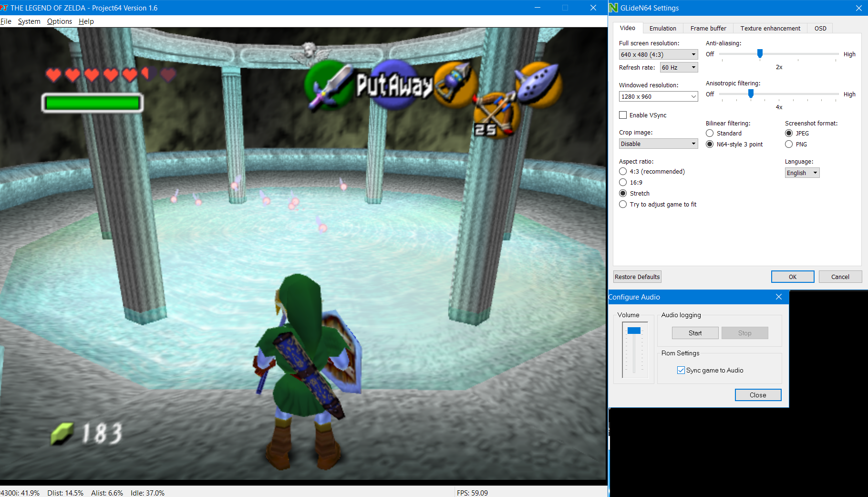
Task: Click the Anisotropic filtering slider handle
Action: coord(751,94)
